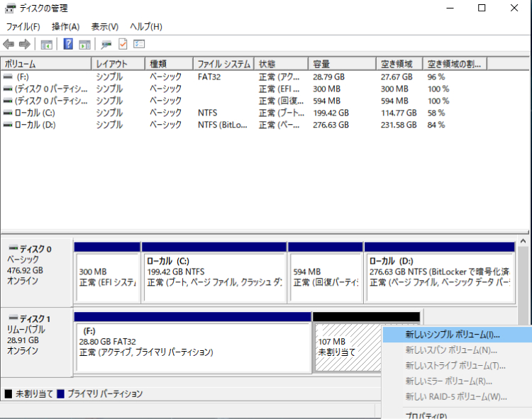Click the ディスク 0 disk label panel
532x419 pixels.
coord(37,265)
